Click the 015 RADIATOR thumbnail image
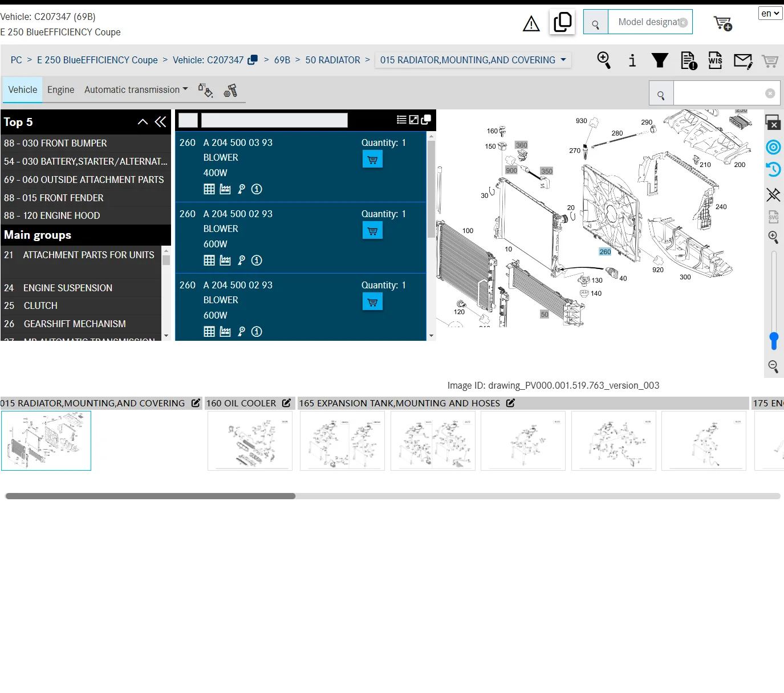The image size is (784, 693). pos(46,441)
